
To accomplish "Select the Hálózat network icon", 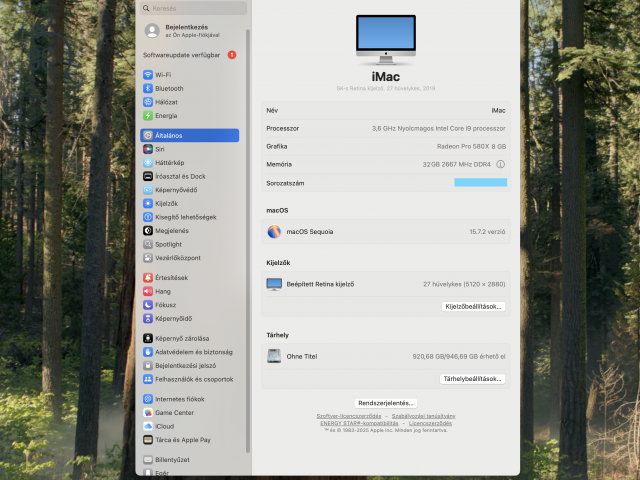I will (148, 102).
